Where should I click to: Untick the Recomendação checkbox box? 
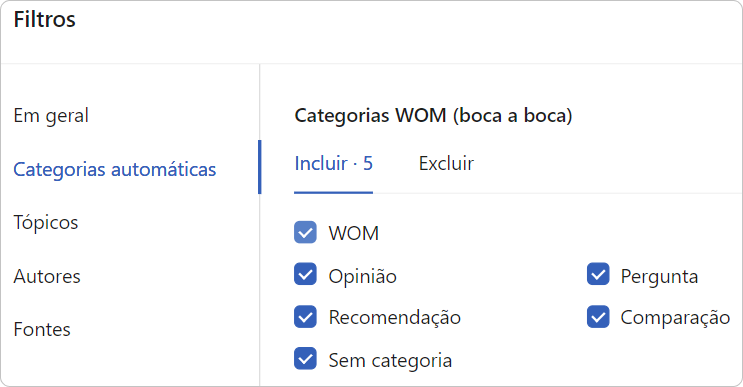coord(305,317)
